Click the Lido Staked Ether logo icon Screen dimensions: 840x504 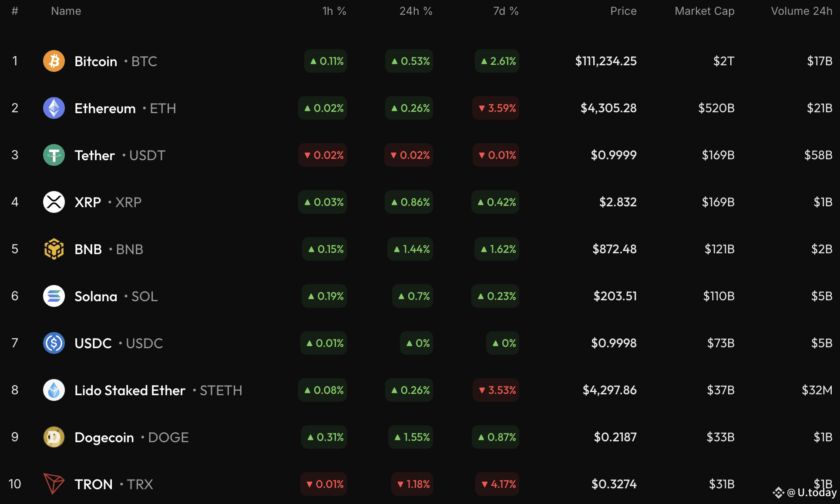click(54, 390)
